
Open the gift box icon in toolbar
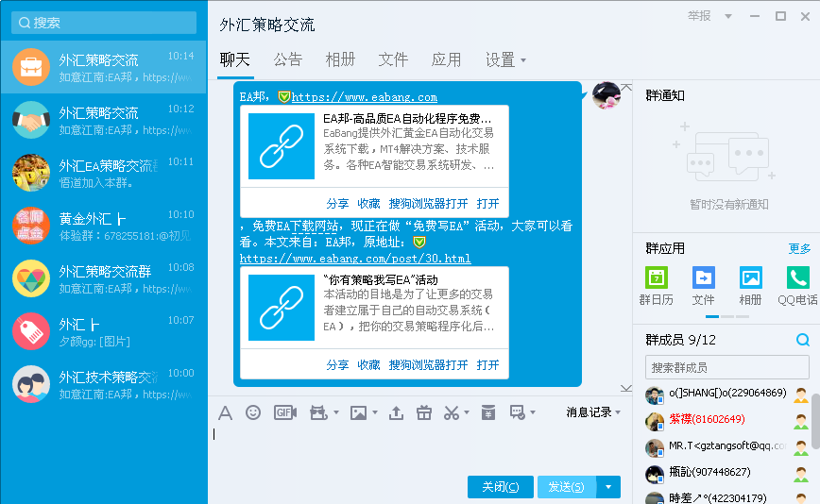[x=423, y=412]
